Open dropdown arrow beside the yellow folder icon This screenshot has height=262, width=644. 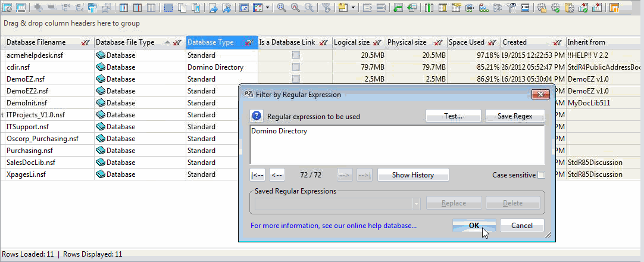(353, 8)
